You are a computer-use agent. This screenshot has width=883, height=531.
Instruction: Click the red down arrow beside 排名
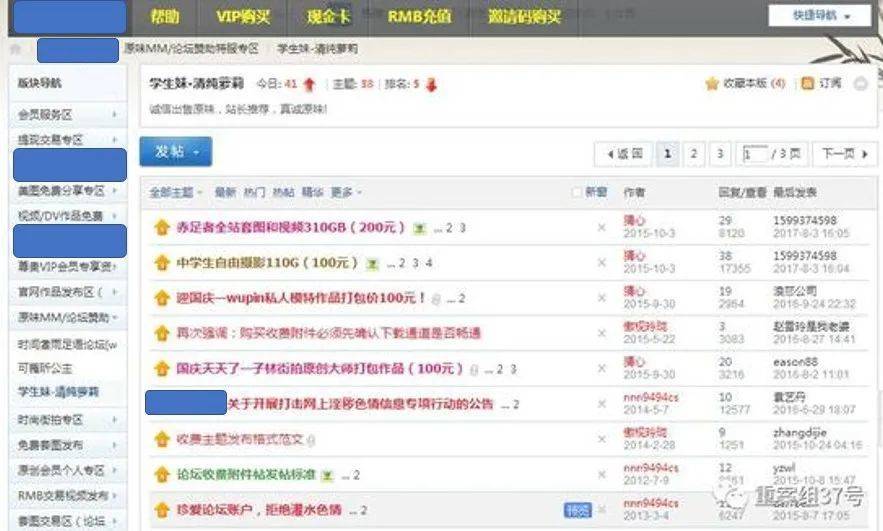click(431, 84)
